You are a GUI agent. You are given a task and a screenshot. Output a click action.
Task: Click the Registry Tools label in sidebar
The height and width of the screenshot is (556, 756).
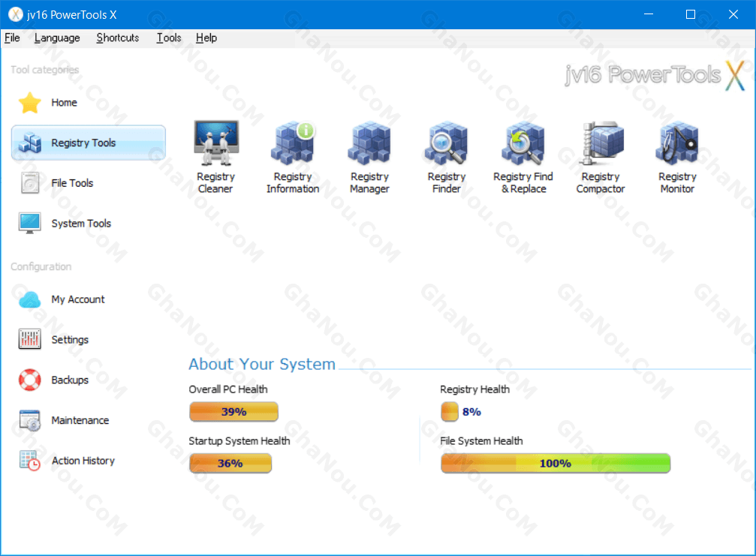pyautogui.click(x=83, y=143)
